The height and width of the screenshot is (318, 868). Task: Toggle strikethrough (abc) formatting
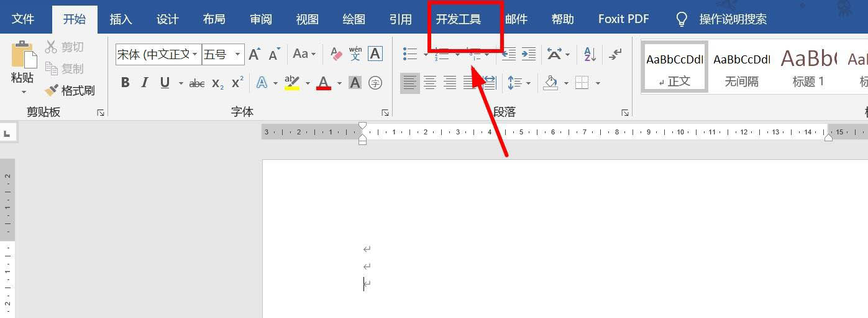[197, 83]
